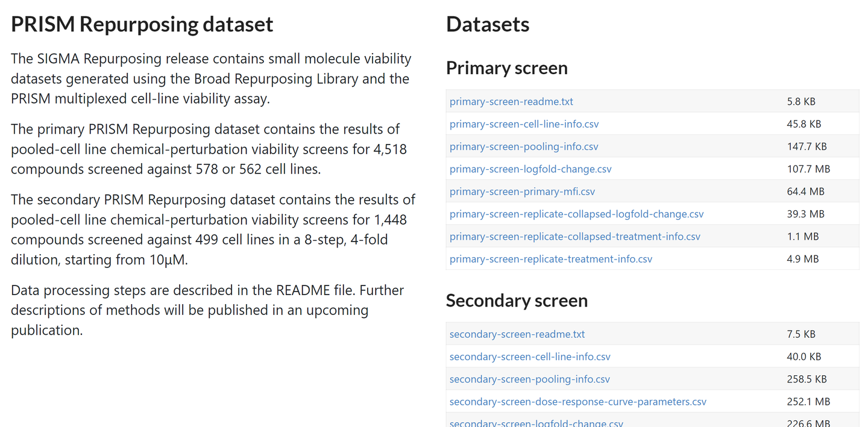Click the paragraph mentioning README file
The width and height of the screenshot is (868, 427).
pos(207,310)
